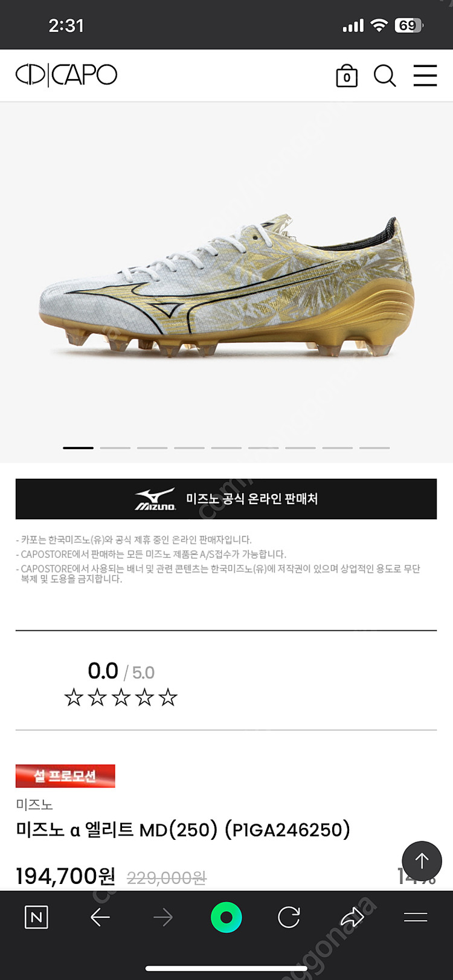Open the shopping bag cart icon
The height and width of the screenshot is (980, 453).
(x=347, y=76)
